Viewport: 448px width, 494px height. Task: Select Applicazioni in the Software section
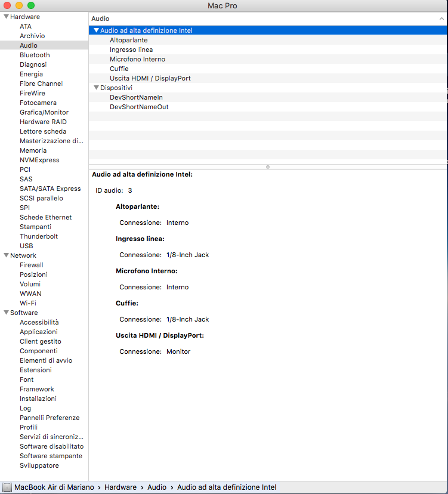tap(38, 332)
